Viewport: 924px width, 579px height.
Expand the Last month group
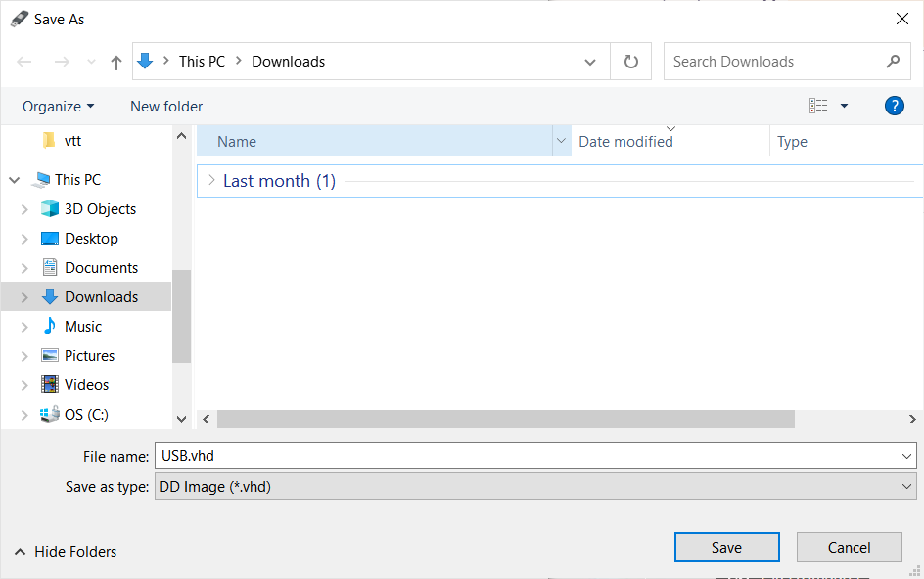pos(211,181)
